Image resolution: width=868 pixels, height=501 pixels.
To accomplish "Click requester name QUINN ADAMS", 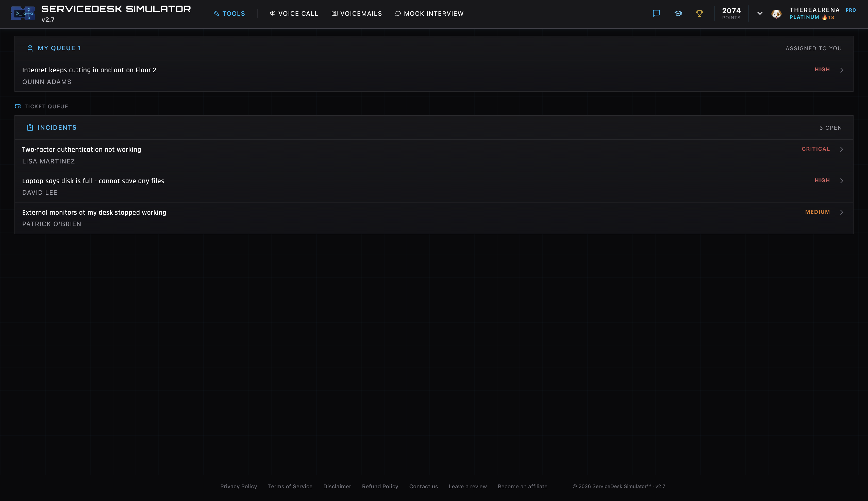I will click(47, 82).
